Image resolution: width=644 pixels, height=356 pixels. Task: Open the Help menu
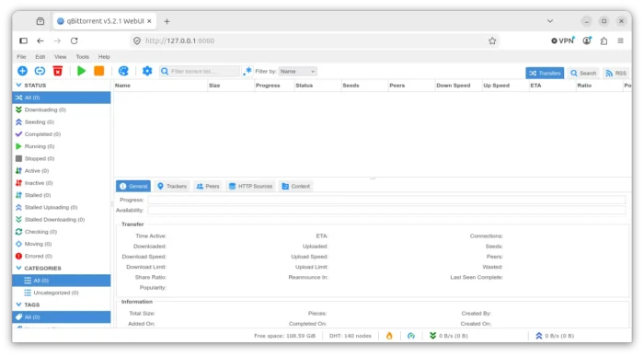pyautogui.click(x=104, y=57)
